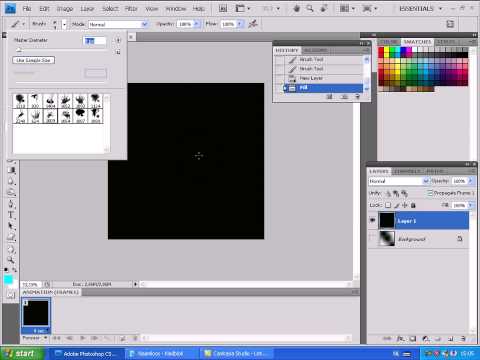
Task: Open the Image menu
Action: (x=65, y=9)
